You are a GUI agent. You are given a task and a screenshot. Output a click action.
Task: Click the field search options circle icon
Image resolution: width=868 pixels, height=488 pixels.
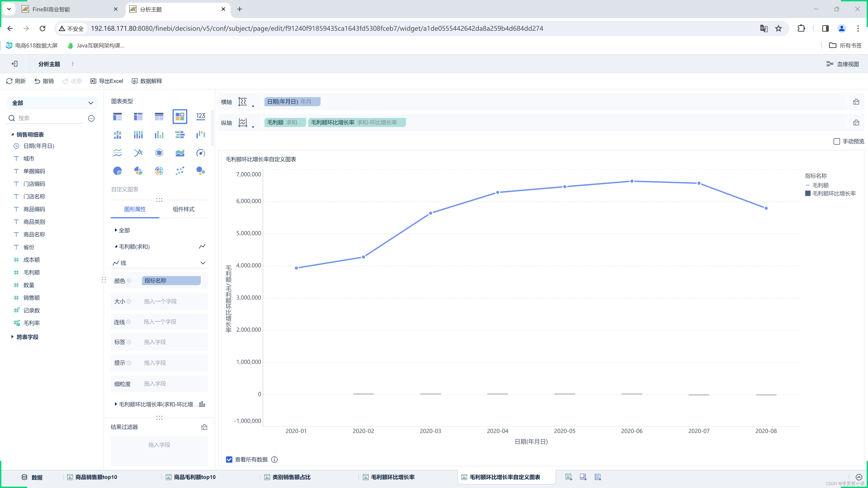click(x=91, y=118)
